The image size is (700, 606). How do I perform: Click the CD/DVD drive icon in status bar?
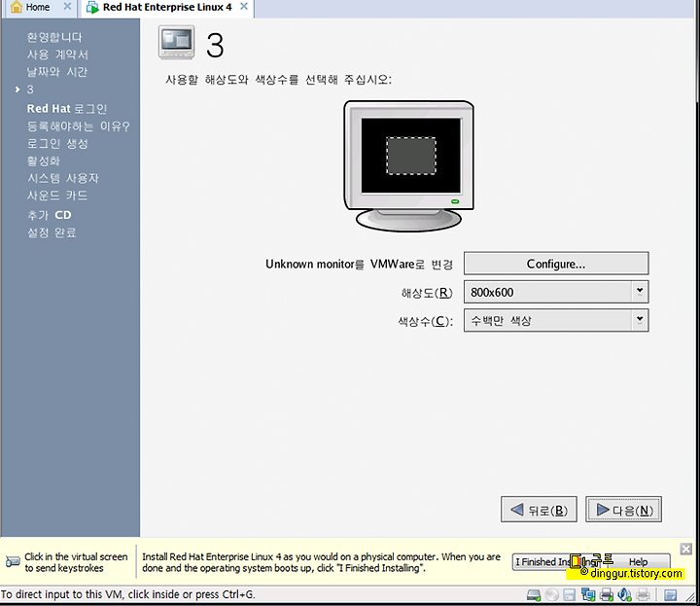pyautogui.click(x=552, y=595)
